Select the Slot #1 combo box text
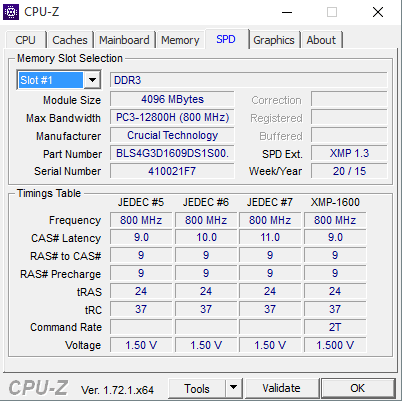The width and height of the screenshot is (402, 401). click(x=51, y=80)
